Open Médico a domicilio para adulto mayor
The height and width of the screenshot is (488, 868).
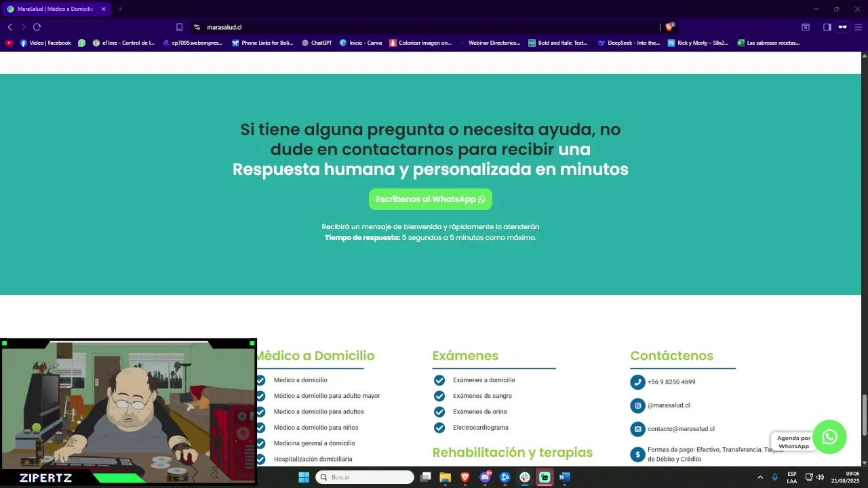coord(327,396)
